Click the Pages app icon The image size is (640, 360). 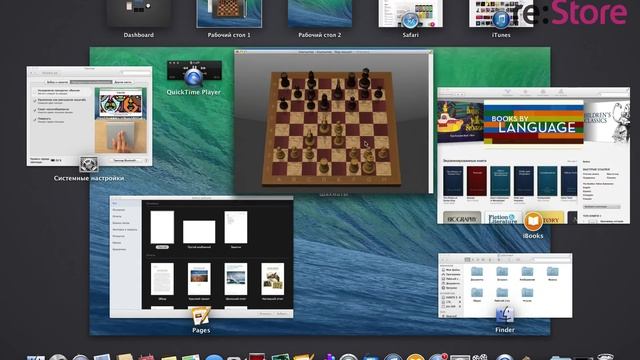click(x=201, y=316)
